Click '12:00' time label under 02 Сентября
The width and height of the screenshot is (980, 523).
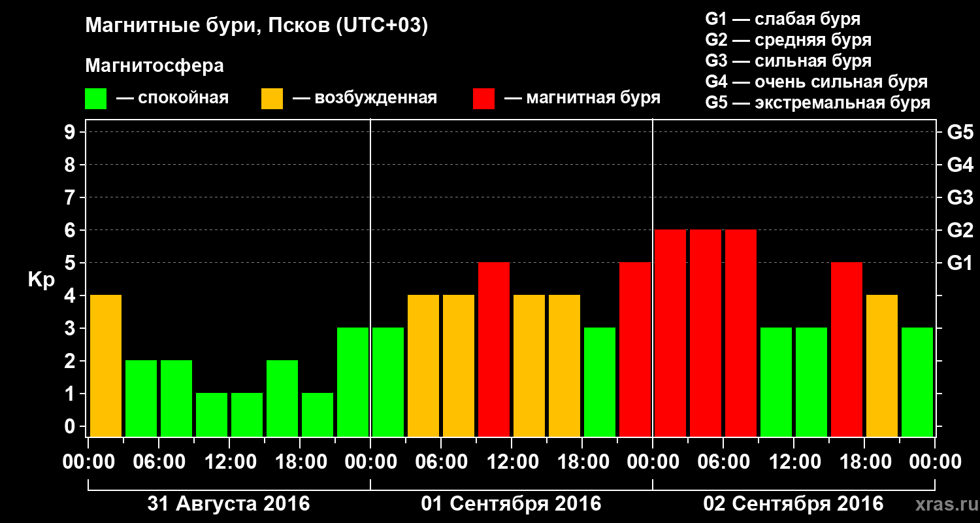[x=794, y=462]
